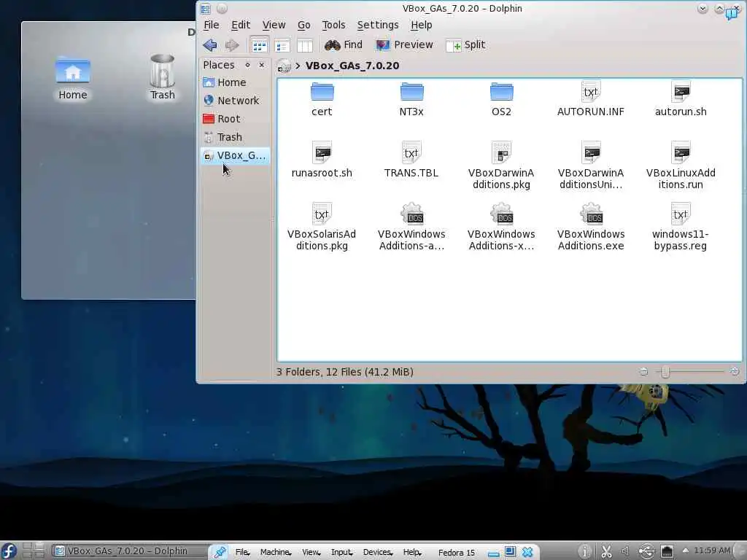The image size is (747, 560).
Task: Select the VBoxWindowsAdditions-a... executable icon
Action: pyautogui.click(x=411, y=214)
